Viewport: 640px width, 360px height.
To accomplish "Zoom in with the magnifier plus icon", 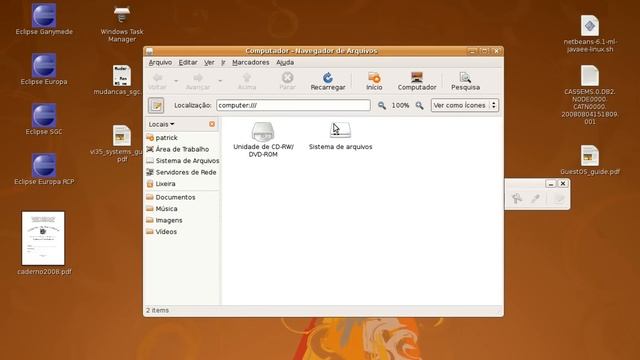I will click(x=419, y=105).
